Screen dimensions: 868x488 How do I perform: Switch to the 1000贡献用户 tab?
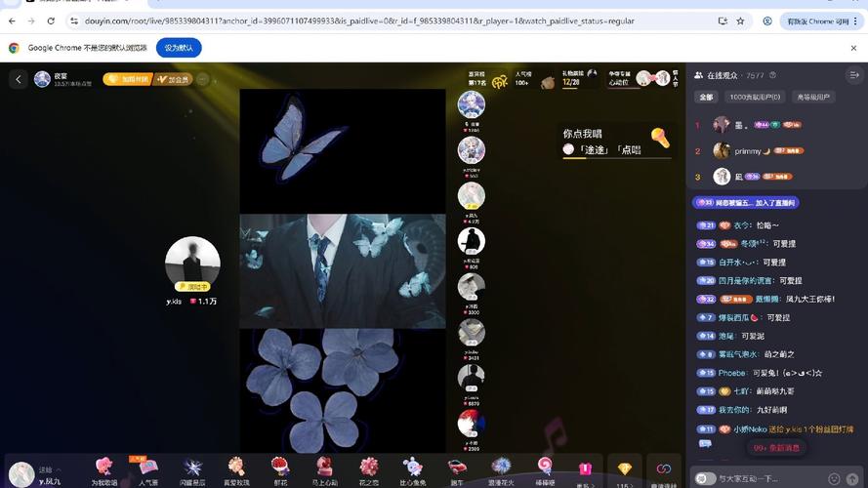pos(755,97)
